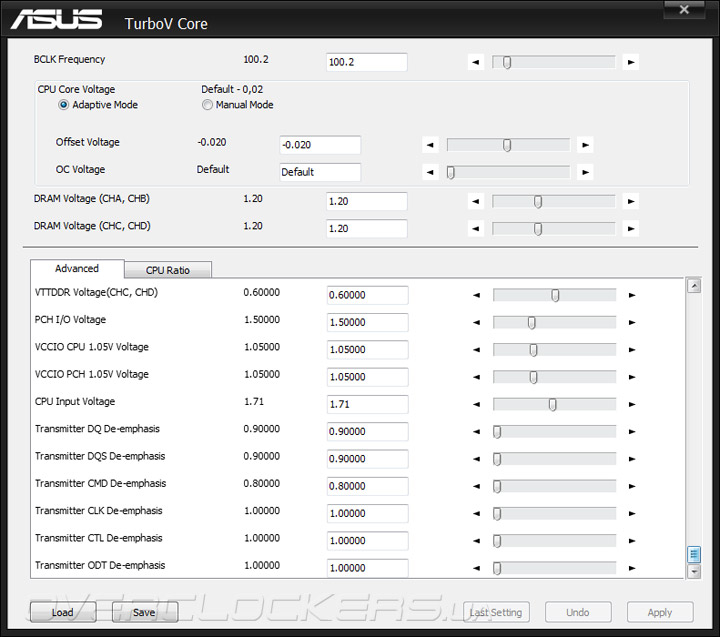Increase DRAM Voltage (CHC, CHD) right arrow

point(631,228)
